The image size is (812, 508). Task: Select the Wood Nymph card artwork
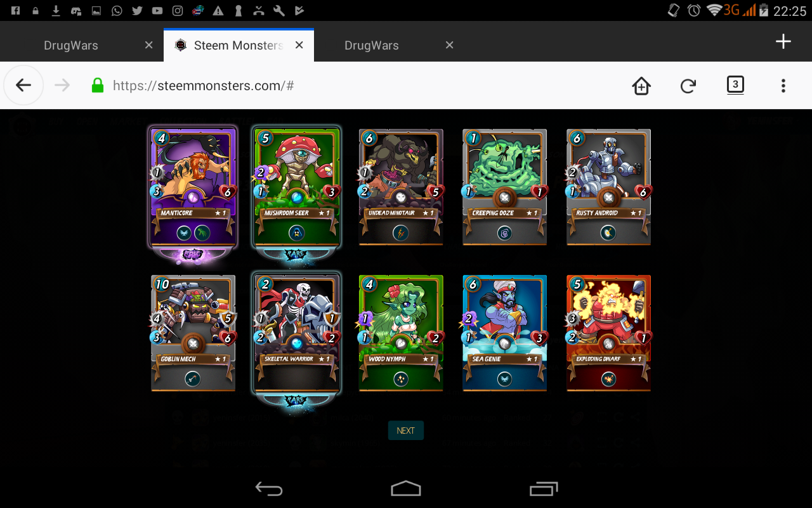[400, 312]
